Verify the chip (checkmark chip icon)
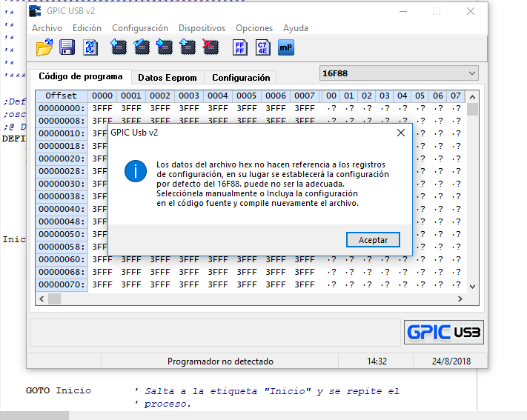Screen dimensions: 527x420 pos(142,47)
